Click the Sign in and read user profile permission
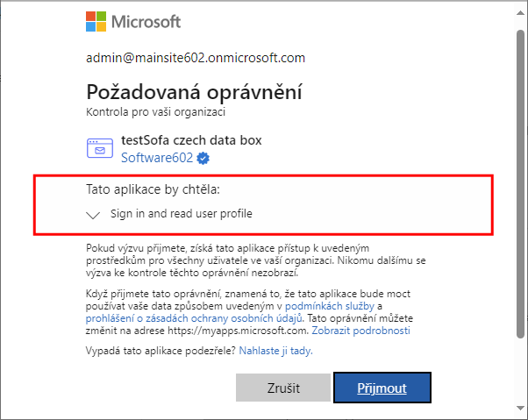The height and width of the screenshot is (420, 528). (x=182, y=214)
